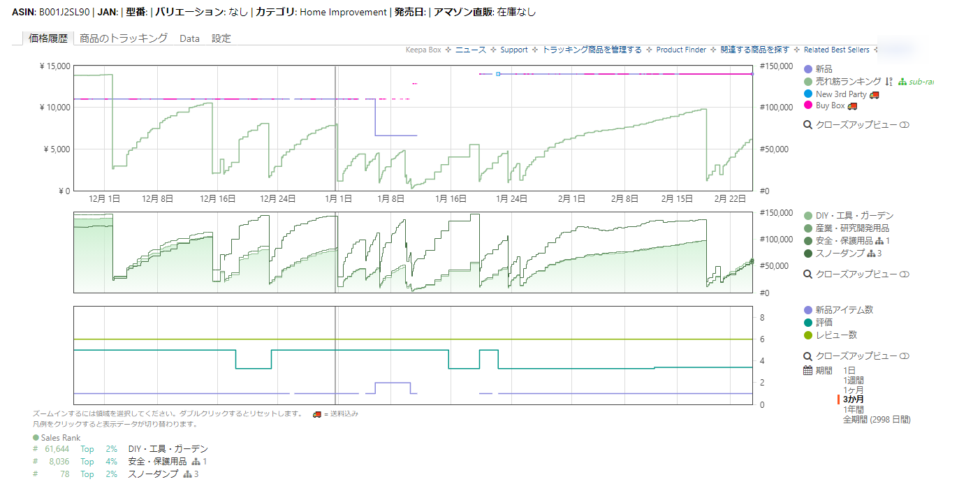
Task: Open the Data tab
Action: [189, 38]
